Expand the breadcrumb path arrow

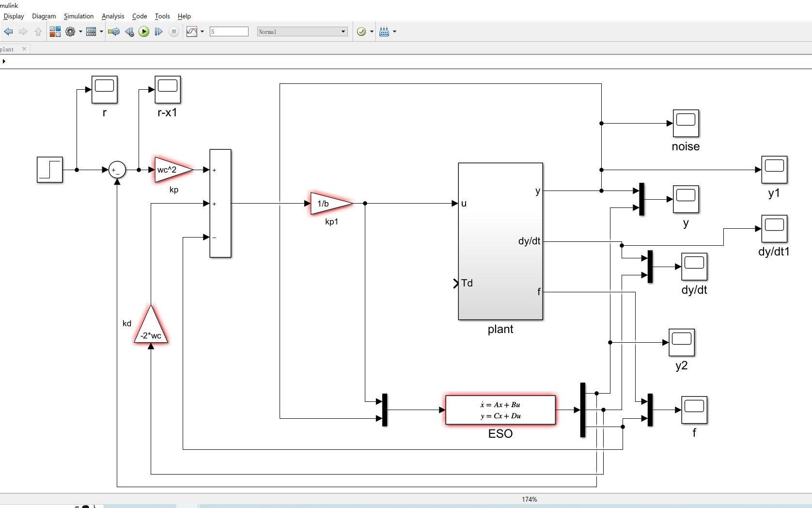4,61
